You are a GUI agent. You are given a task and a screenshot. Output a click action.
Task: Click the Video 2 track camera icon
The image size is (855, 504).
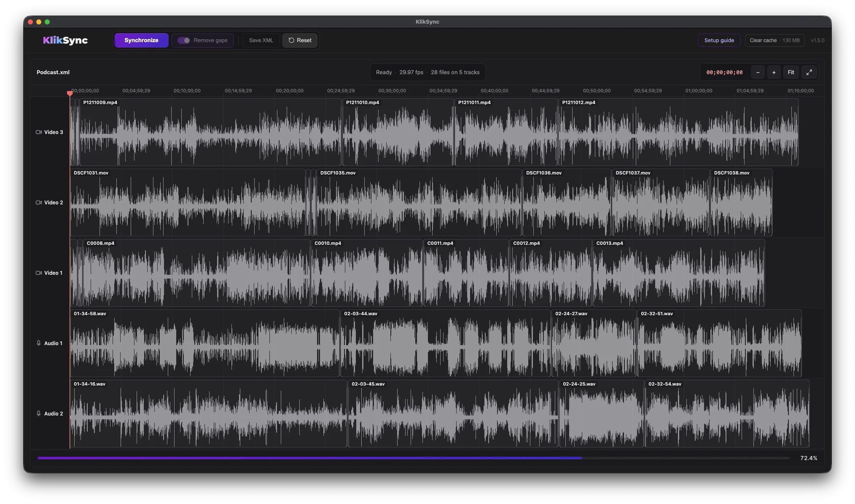point(39,203)
